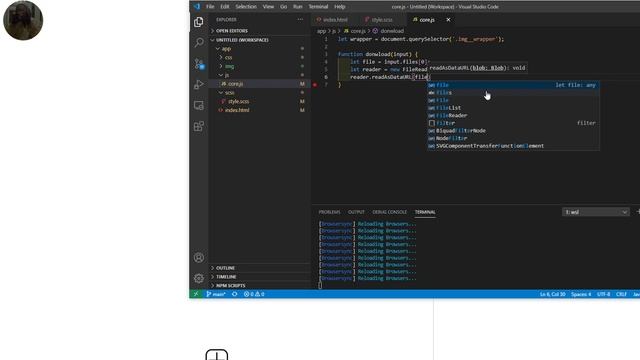Choose the 'NodeFilter' autocomplete suggestion

[513, 138]
